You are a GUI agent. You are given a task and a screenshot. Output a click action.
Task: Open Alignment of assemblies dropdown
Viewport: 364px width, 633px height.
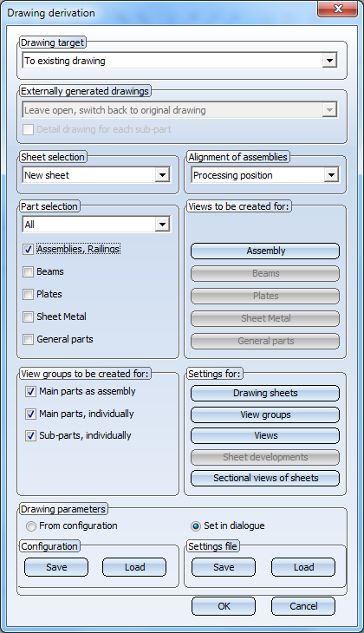[x=265, y=175]
